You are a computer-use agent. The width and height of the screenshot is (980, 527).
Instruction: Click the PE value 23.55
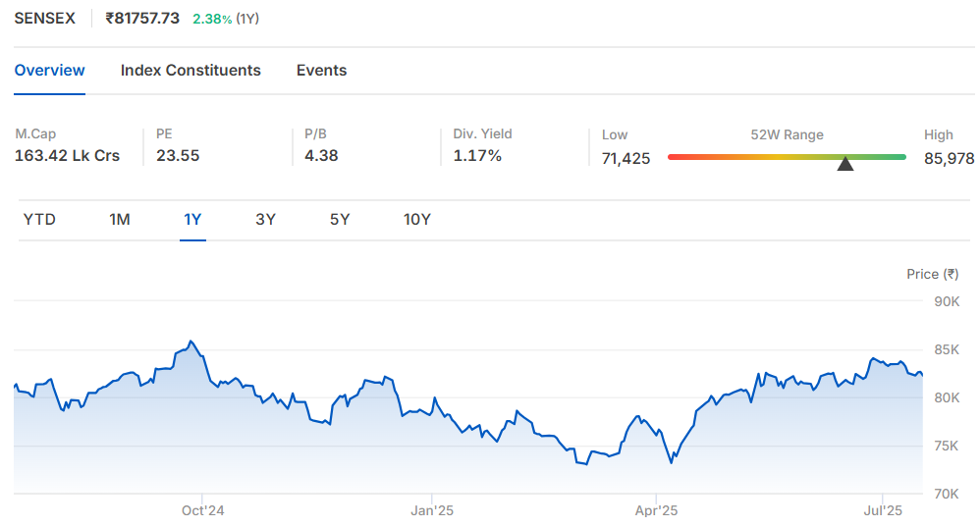[178, 155]
